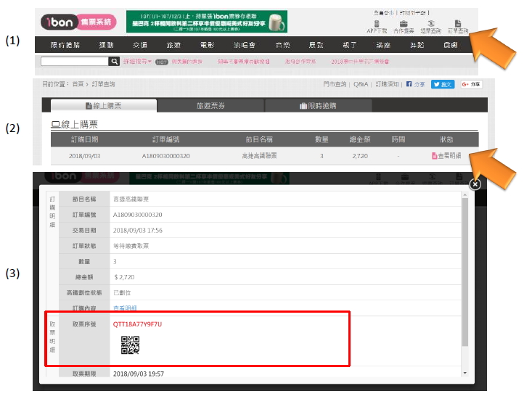532x399 pixels.
Task: Open the 訂單查詢 order lookup icon
Action: [458, 27]
